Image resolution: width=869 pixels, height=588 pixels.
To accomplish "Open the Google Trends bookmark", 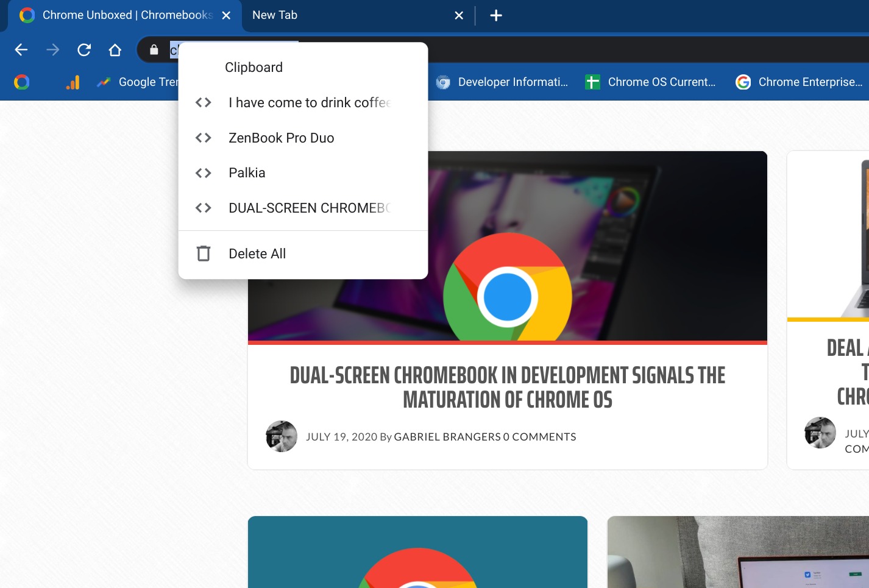I will (140, 82).
